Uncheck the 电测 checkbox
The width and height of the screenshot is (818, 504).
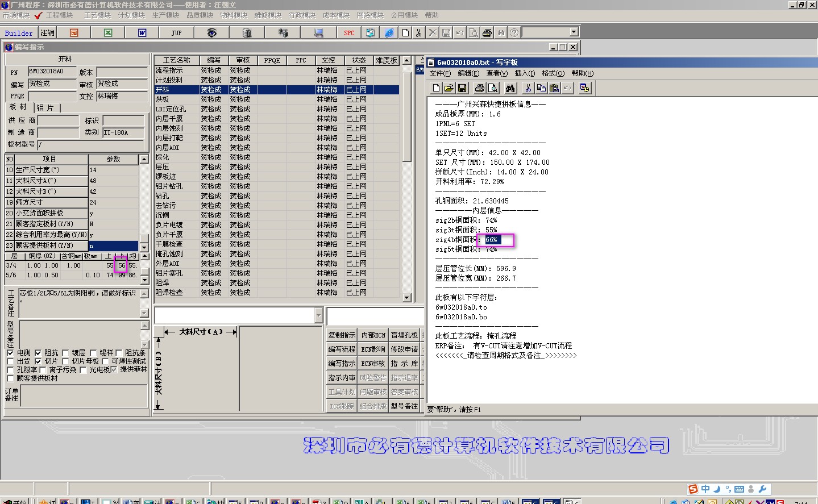(10, 353)
